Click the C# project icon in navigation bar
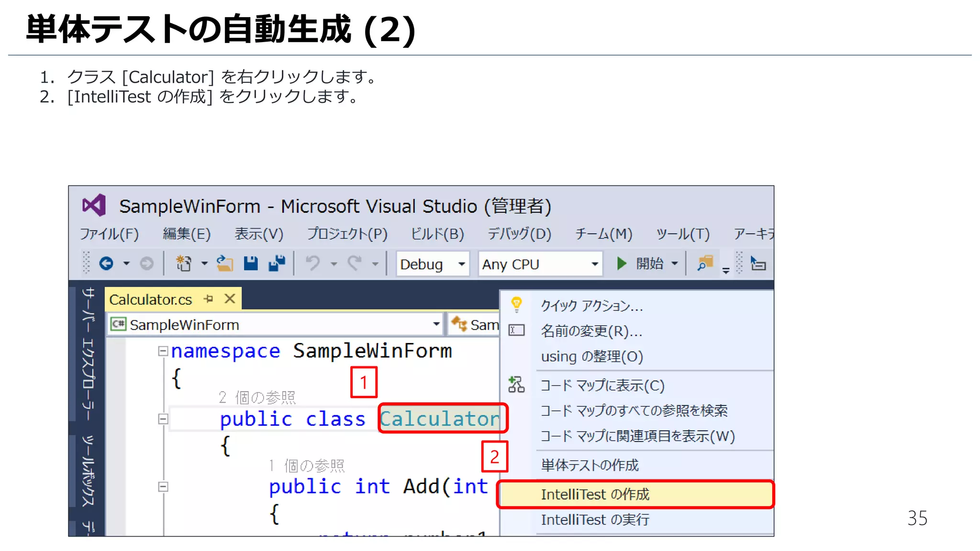This screenshot has height=551, width=980. click(118, 324)
